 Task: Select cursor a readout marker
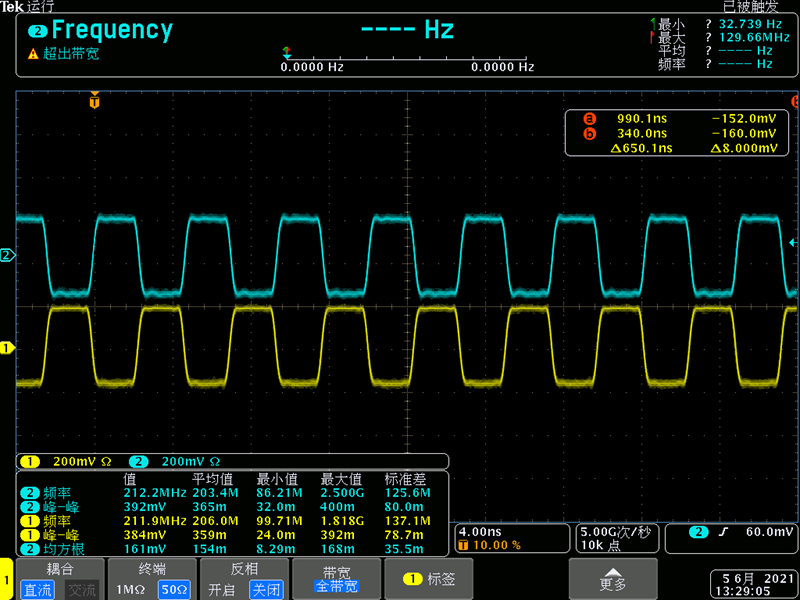[x=589, y=118]
